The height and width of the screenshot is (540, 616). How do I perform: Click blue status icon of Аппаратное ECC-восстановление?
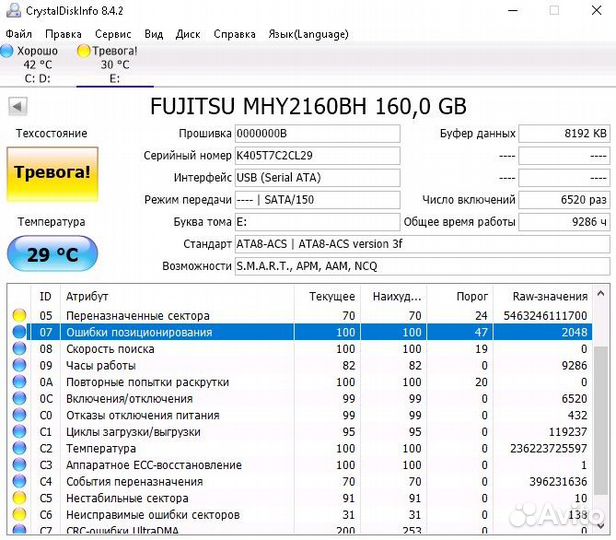(19, 465)
